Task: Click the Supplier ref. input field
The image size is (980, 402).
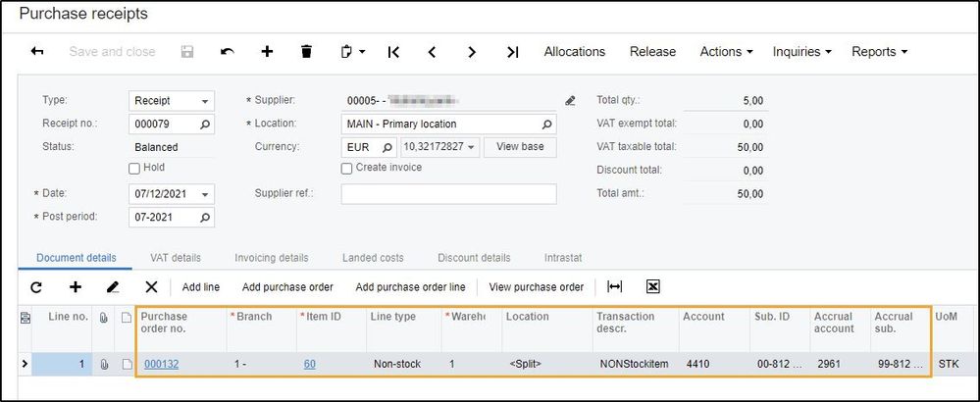Action: (448, 193)
